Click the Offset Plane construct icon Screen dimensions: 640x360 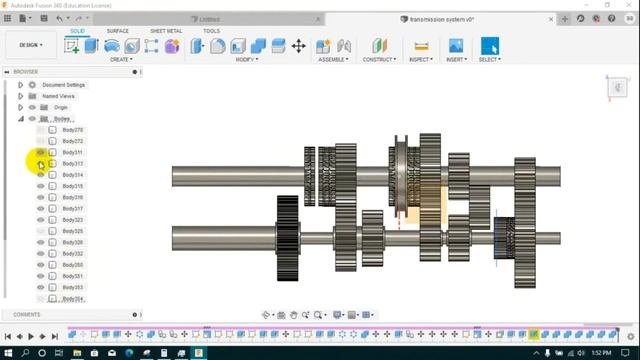[x=379, y=46]
